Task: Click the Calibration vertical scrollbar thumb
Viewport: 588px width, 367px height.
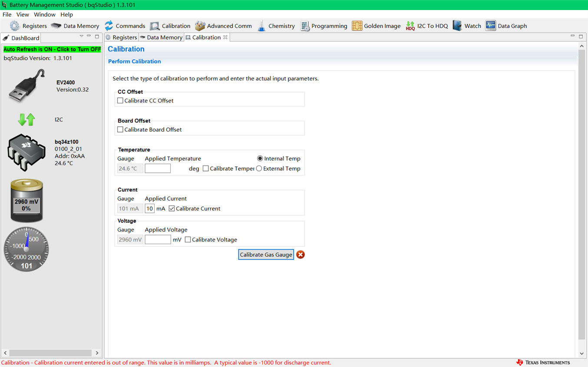Action: tap(582, 195)
